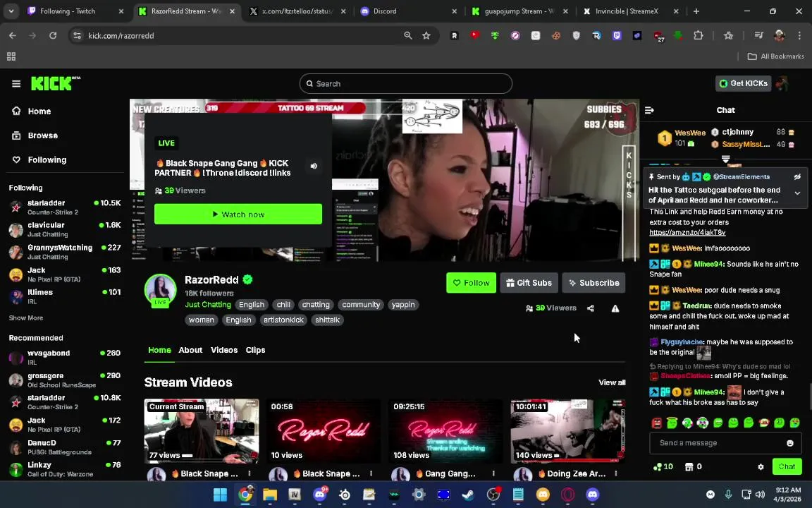The image size is (812, 508).
Task: Switch to the About tab
Action: 190,350
